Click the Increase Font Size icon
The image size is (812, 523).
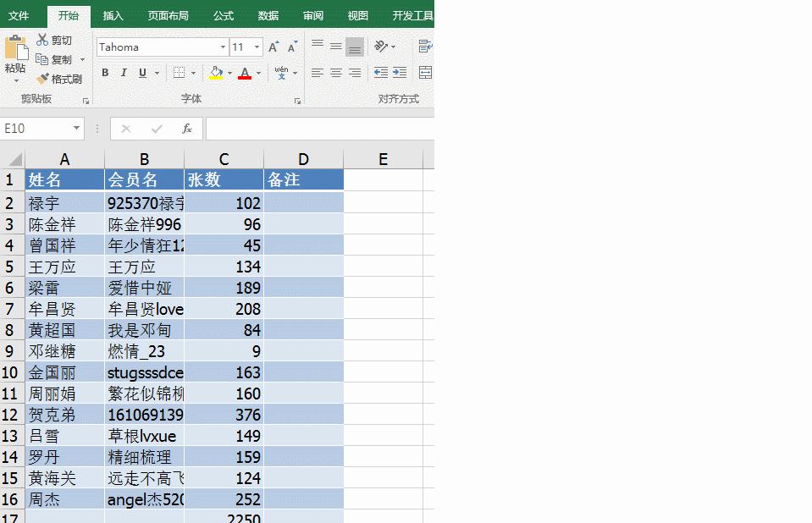(274, 45)
